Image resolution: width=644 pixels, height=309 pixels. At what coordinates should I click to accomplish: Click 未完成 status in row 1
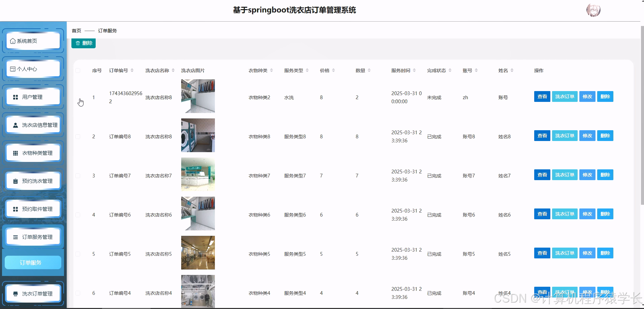click(434, 97)
